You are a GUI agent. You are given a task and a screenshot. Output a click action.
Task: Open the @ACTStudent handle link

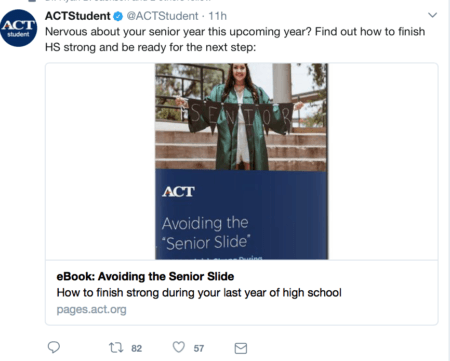pos(162,16)
